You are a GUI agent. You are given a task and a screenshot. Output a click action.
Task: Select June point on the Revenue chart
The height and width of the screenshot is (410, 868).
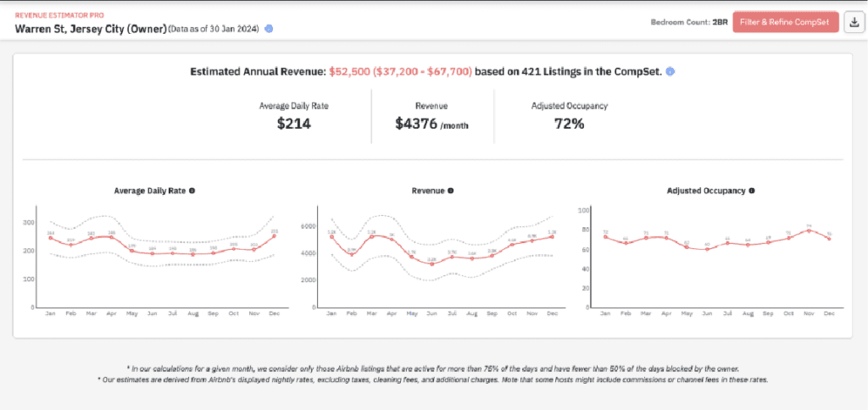pos(431,264)
